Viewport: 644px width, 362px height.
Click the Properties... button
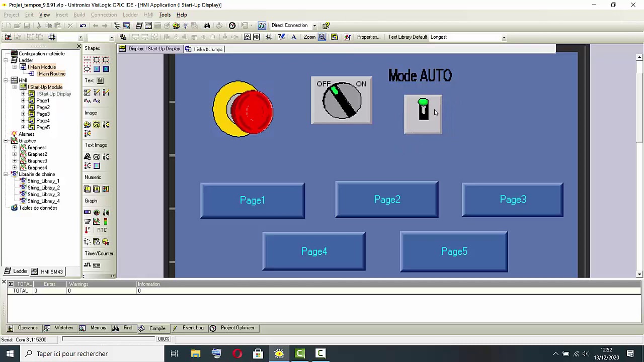pos(369,37)
